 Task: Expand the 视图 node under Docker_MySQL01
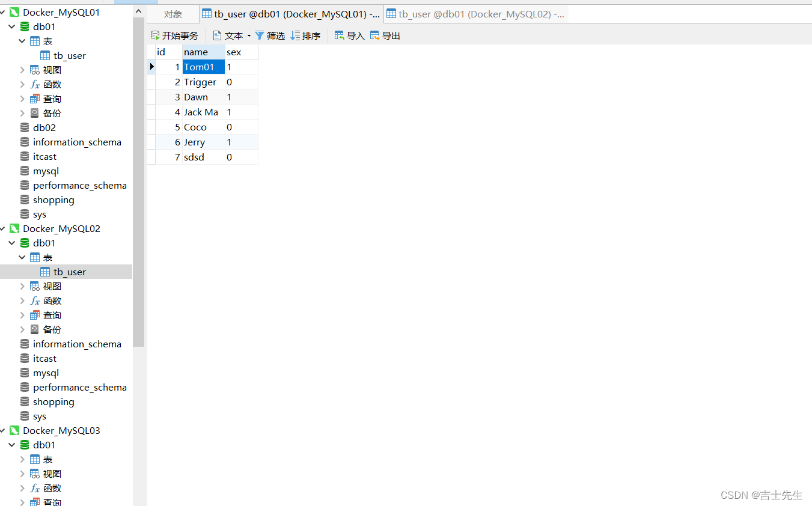[22, 70]
